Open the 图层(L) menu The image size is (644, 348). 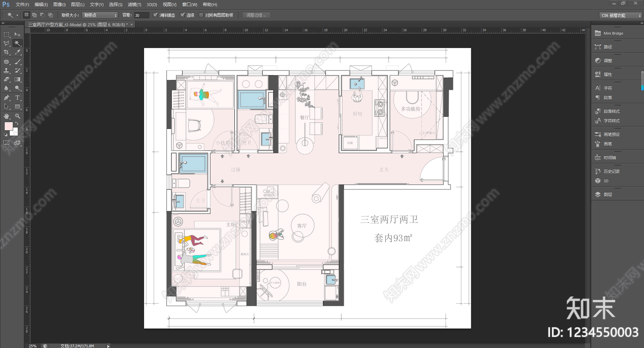78,4
